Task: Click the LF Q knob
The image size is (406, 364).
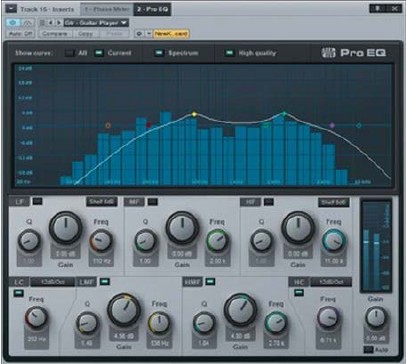Action: (29, 240)
